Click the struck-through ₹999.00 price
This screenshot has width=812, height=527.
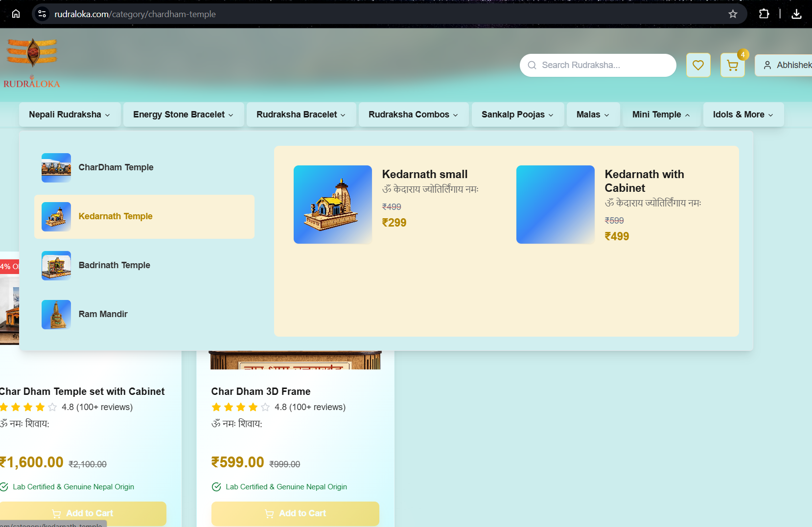point(285,464)
